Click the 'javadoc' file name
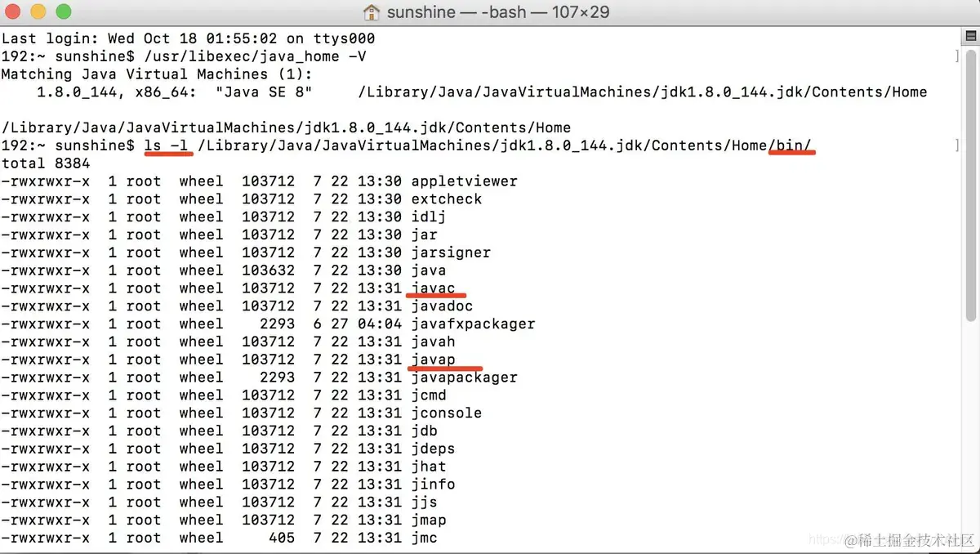This screenshot has height=554, width=980. pyautogui.click(x=442, y=306)
